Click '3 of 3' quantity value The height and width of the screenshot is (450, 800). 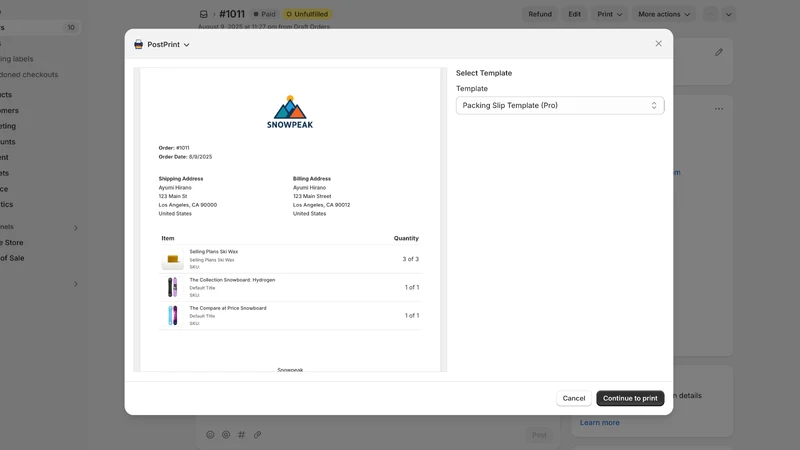(x=411, y=259)
